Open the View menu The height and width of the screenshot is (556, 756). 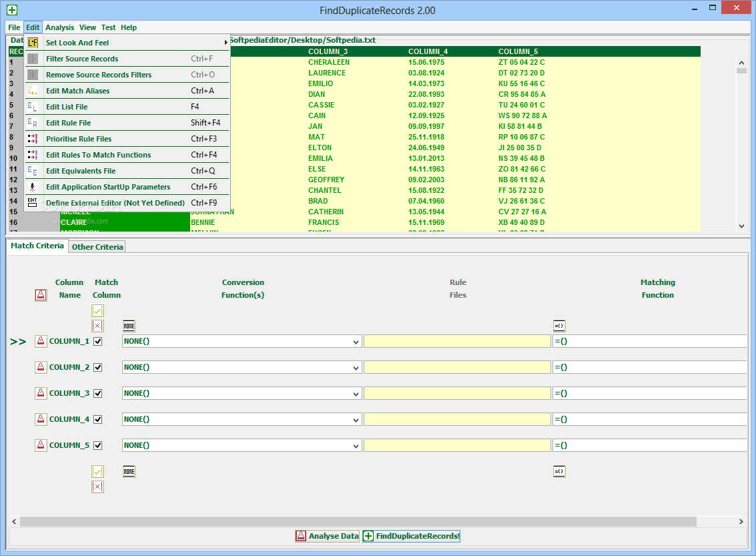(x=88, y=27)
